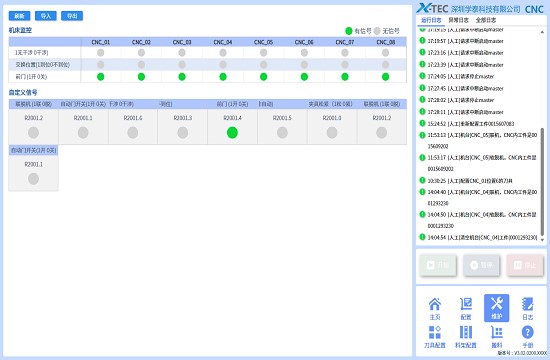The image size is (550, 360).
Task: Click green 前门 indicator under CNC_04
Action: [x=223, y=76]
